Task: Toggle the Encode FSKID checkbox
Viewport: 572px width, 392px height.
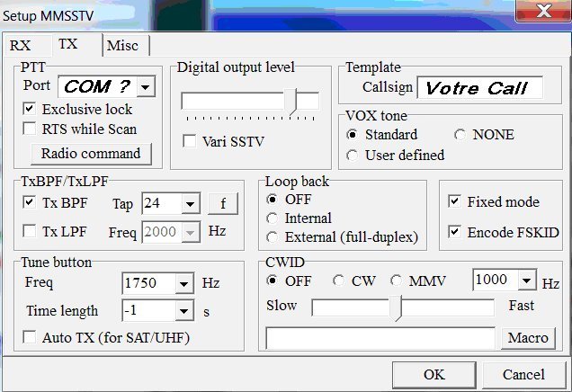Action: (x=454, y=232)
